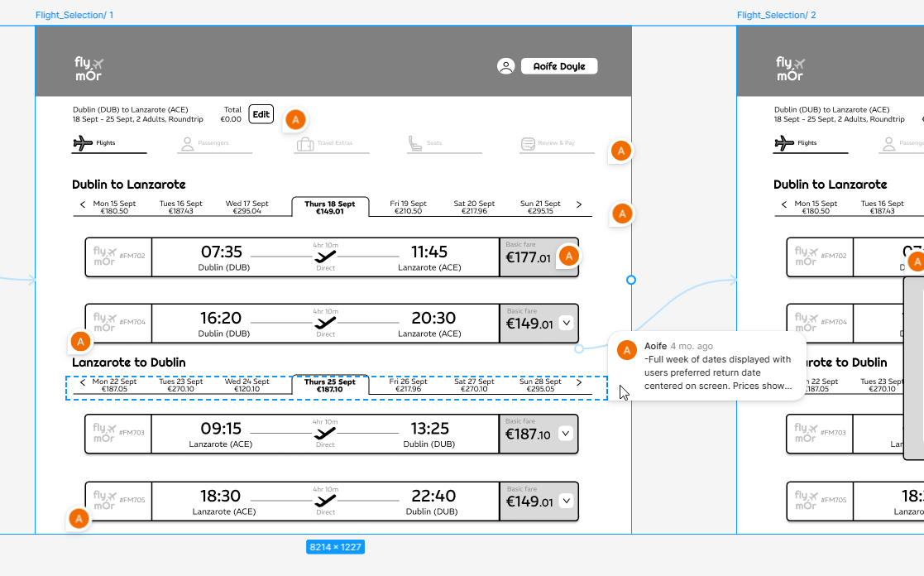The height and width of the screenshot is (576, 924).
Task: Go to next return dates arrow
Action: click(579, 382)
